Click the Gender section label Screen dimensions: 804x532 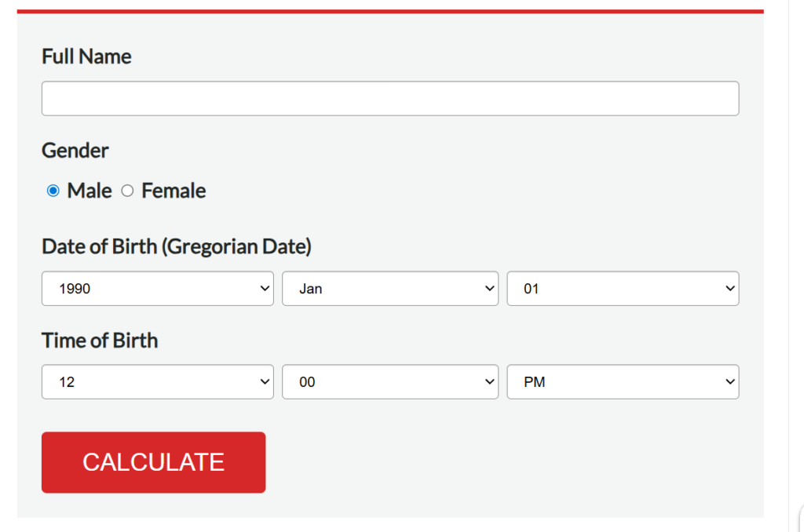(75, 151)
